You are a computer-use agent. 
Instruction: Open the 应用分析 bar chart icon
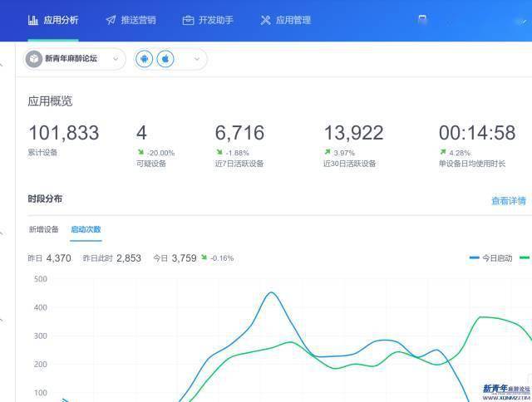[32, 20]
